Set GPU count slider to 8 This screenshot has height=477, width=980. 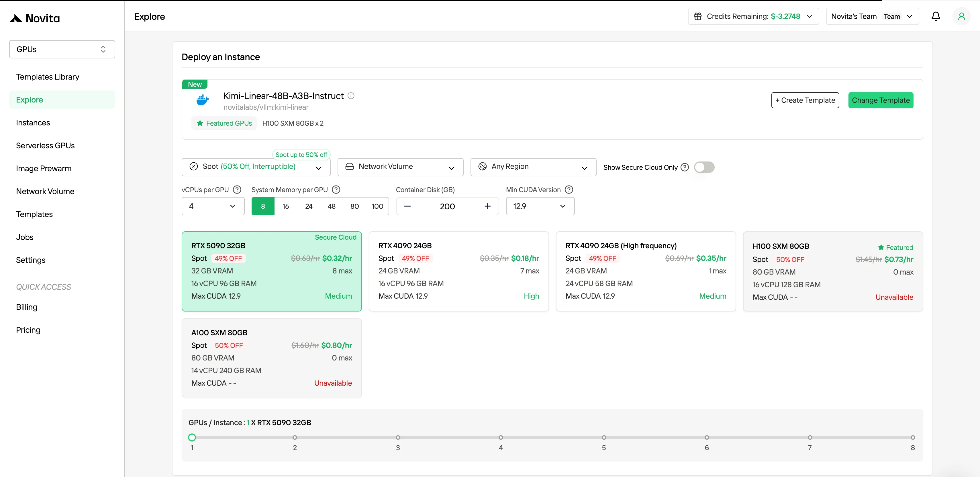coord(913,437)
